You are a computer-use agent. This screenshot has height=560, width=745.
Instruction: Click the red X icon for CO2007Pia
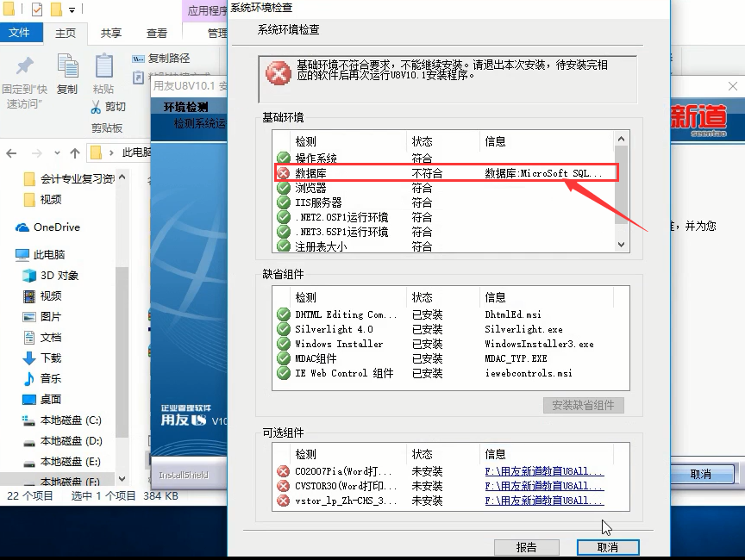point(284,471)
